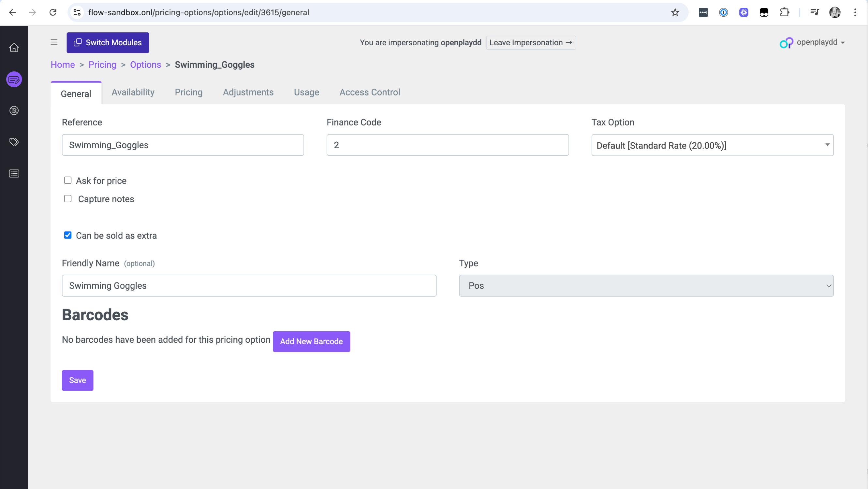Switch to the Usage tab

coord(307,92)
